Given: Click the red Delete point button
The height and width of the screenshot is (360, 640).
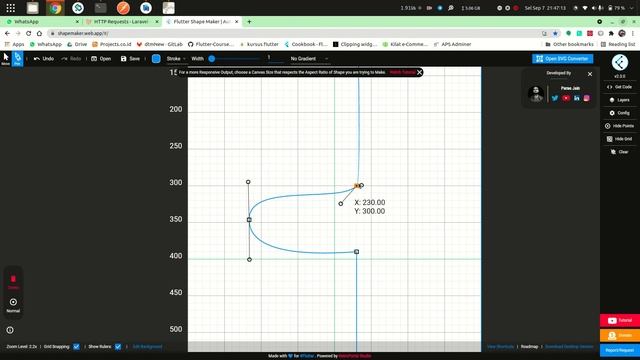Looking at the screenshot, I should (x=13, y=282).
